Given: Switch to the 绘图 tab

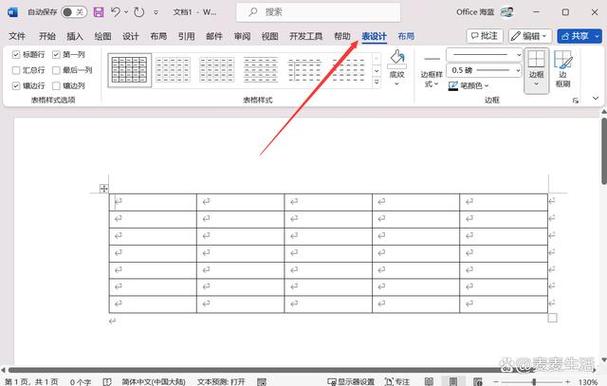Looking at the screenshot, I should [103, 36].
